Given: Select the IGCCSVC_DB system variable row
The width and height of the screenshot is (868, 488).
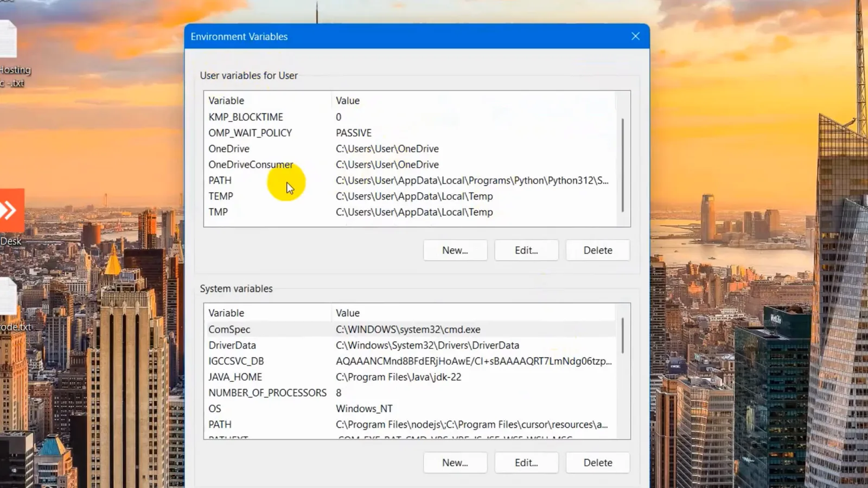Looking at the screenshot, I should [410, 361].
